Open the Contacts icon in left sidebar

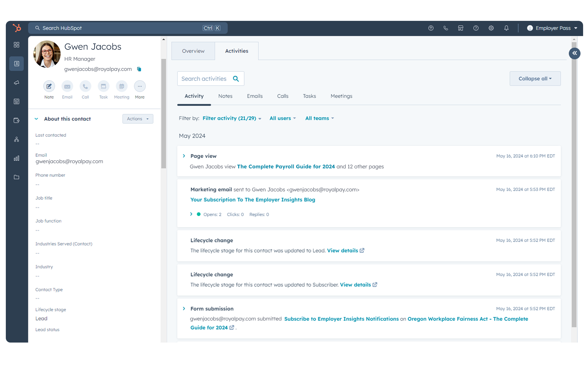[x=17, y=63]
